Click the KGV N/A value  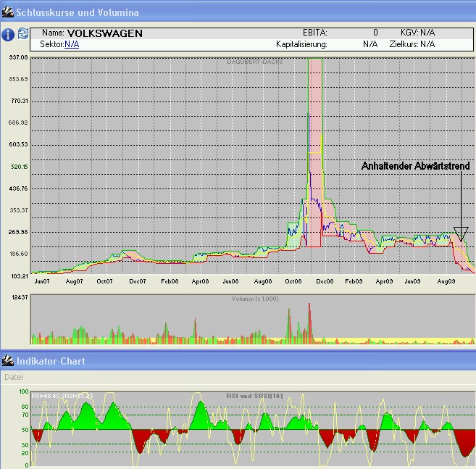click(x=427, y=33)
